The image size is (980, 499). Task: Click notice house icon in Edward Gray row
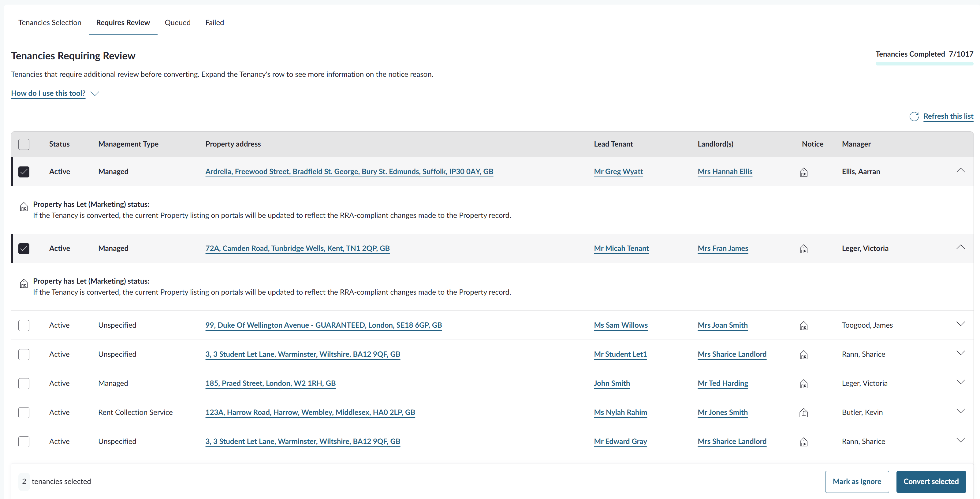pos(803,442)
